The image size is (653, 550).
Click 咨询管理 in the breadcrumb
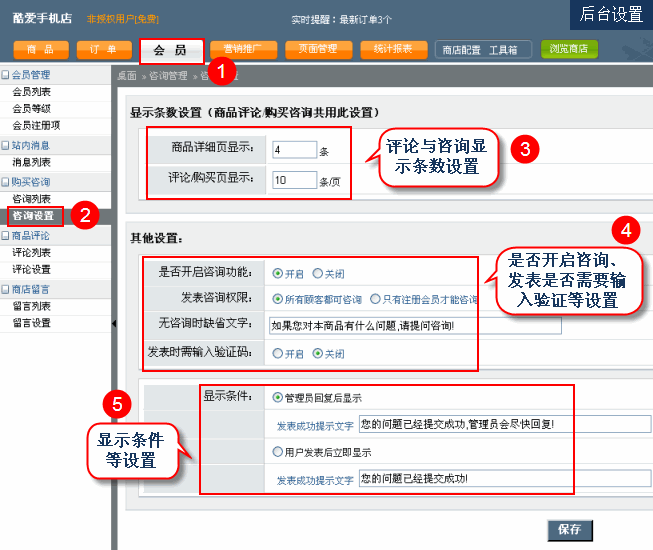tap(168, 76)
